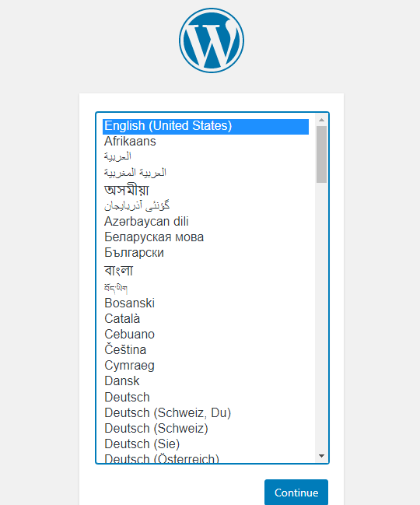Click the Continue button

pos(296,493)
